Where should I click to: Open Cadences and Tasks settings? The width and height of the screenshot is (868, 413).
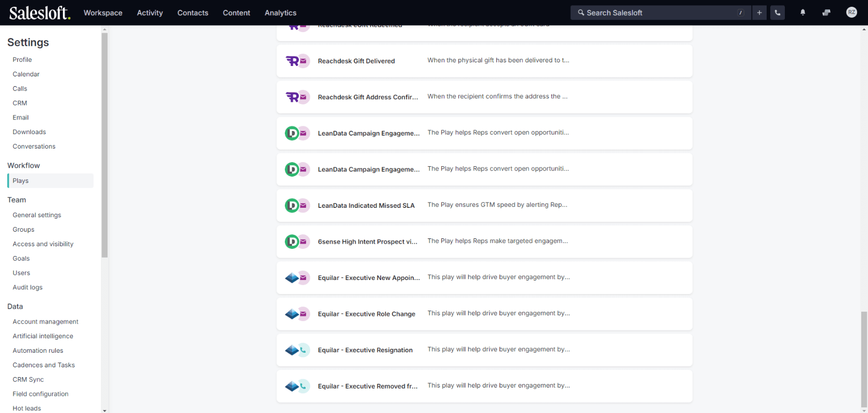pos(44,365)
